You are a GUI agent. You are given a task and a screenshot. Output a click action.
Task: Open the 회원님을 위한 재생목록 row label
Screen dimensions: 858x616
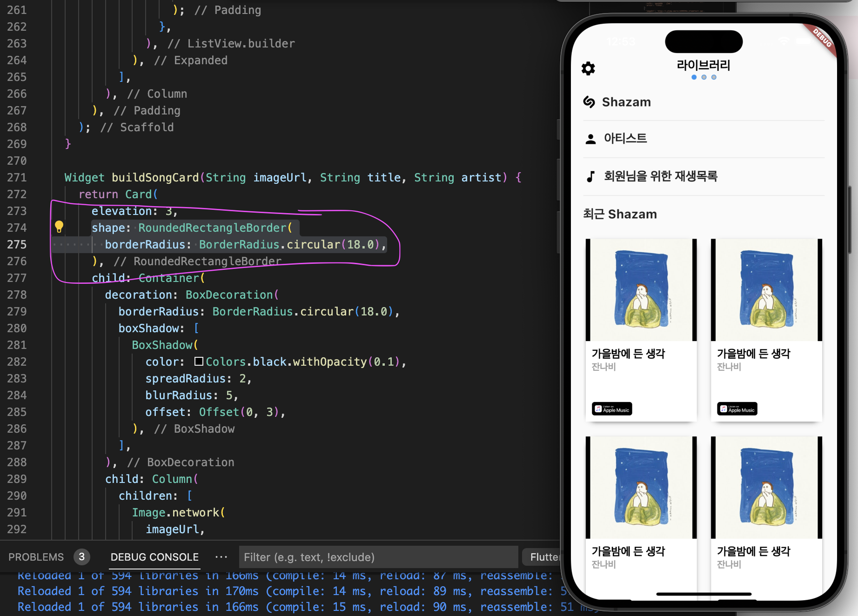point(661,176)
